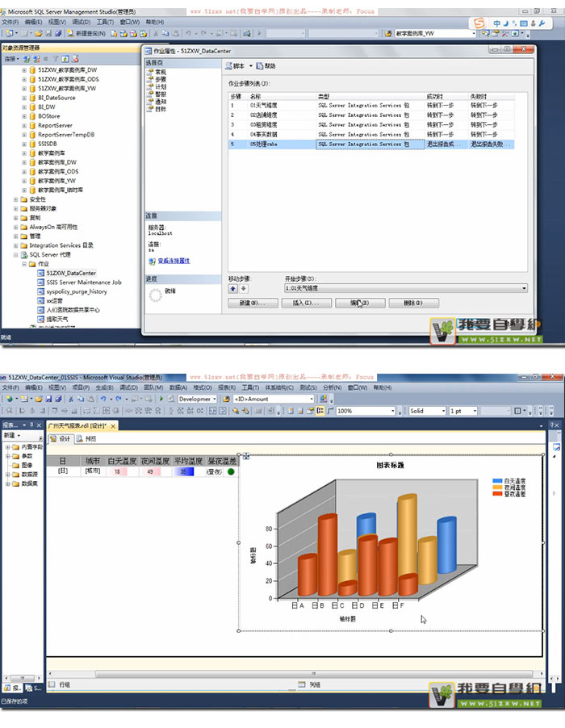Expand the 内置字段 folder in report data

7,447
